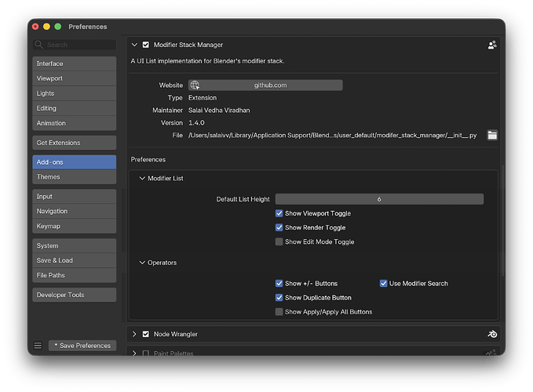Uncheck Show Render Toggle
This screenshot has height=392, width=533.
(x=279, y=227)
